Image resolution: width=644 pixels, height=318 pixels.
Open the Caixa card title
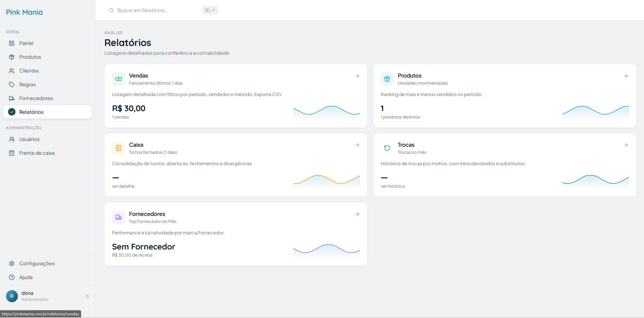(x=136, y=145)
